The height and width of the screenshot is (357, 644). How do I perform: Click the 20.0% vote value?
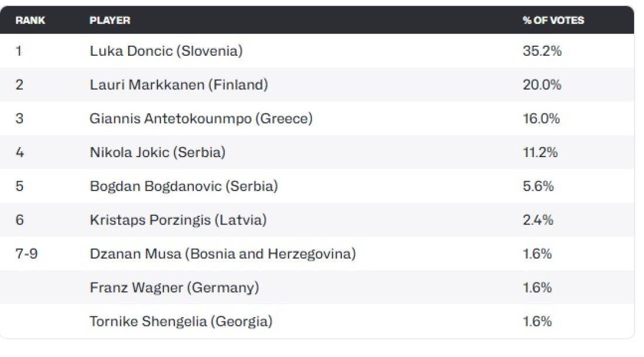click(542, 85)
